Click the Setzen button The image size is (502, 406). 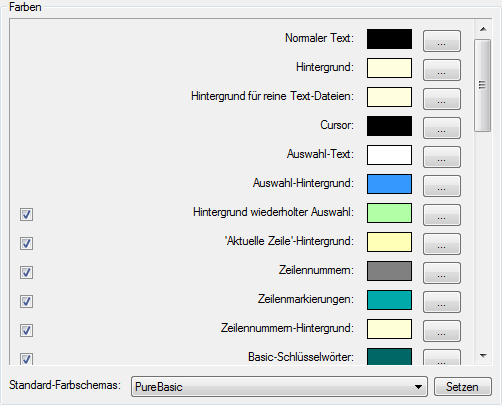click(463, 387)
